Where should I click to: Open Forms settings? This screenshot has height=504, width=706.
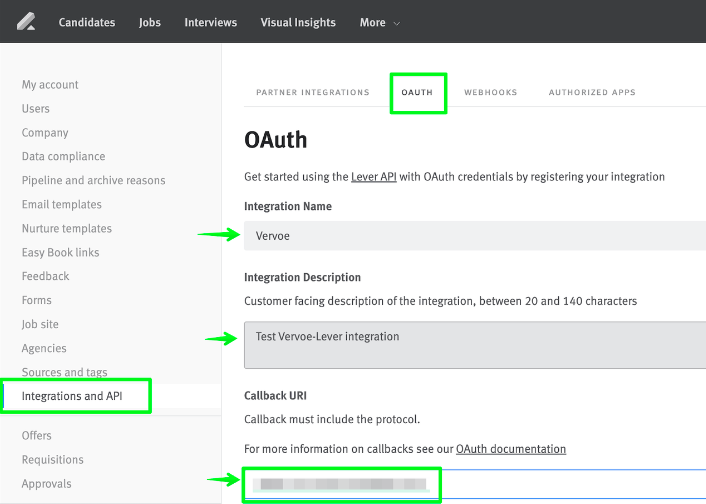point(36,300)
